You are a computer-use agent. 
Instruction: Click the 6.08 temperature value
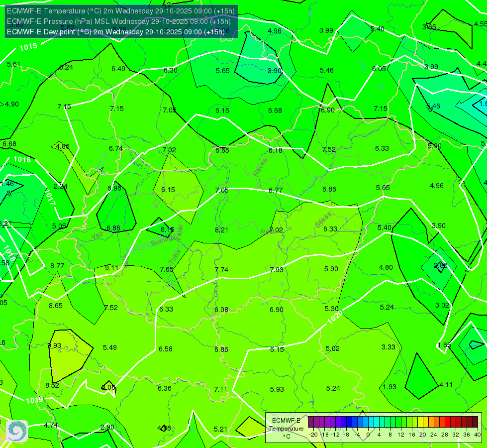221,310
